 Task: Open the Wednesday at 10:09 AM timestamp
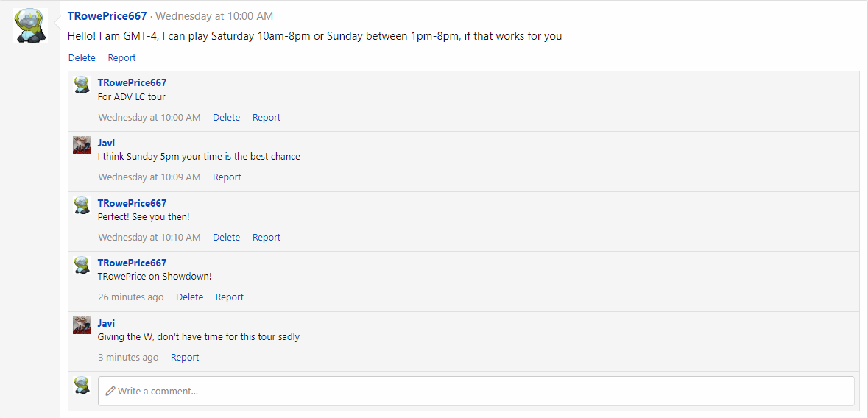149,177
